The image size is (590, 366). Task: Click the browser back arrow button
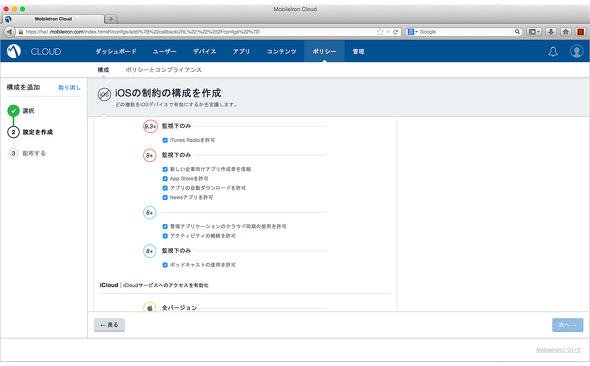pyautogui.click(x=10, y=32)
